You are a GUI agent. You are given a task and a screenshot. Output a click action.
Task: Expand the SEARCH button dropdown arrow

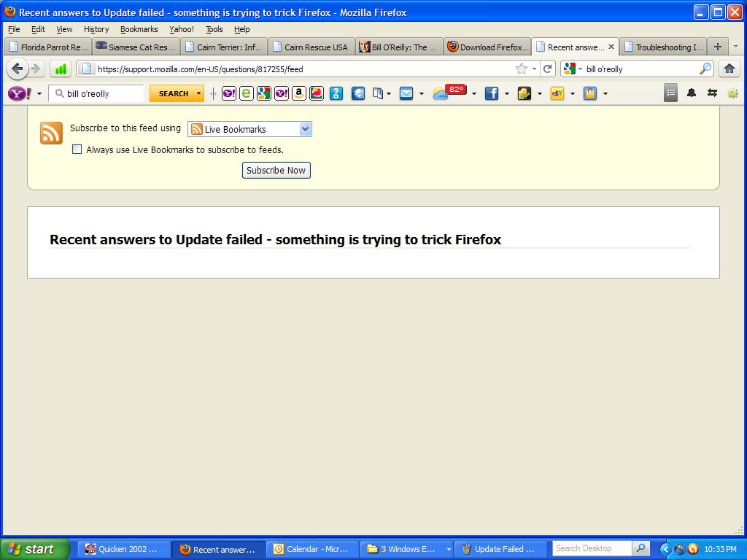198,94
